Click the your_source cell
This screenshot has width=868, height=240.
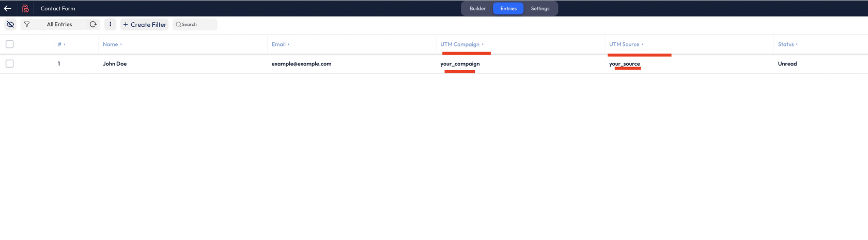click(625, 64)
